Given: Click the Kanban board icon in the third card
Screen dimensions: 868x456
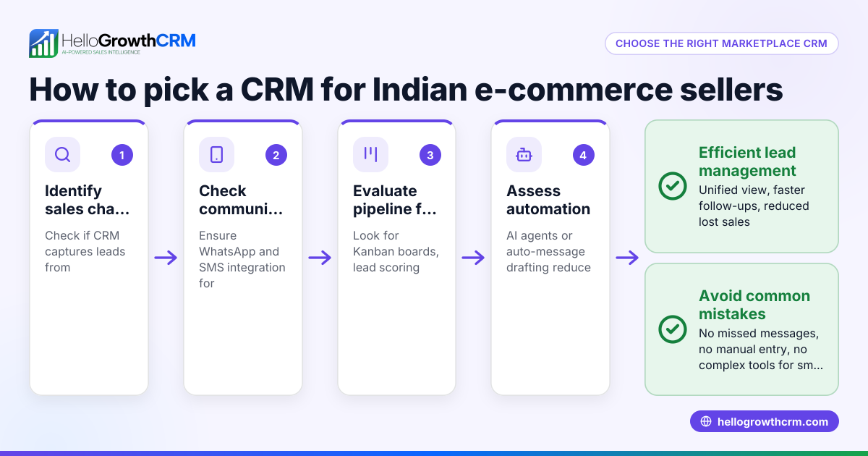Looking at the screenshot, I should tap(370, 155).
